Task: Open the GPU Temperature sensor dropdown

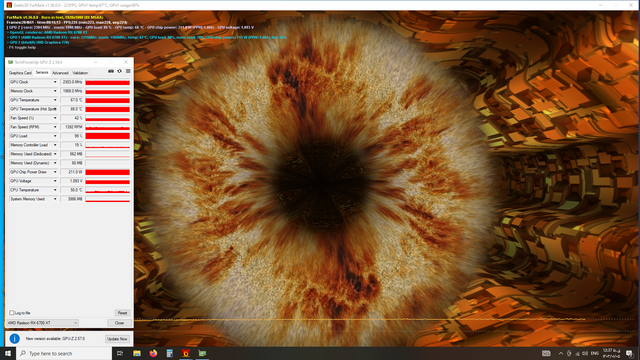Action: (x=55, y=100)
